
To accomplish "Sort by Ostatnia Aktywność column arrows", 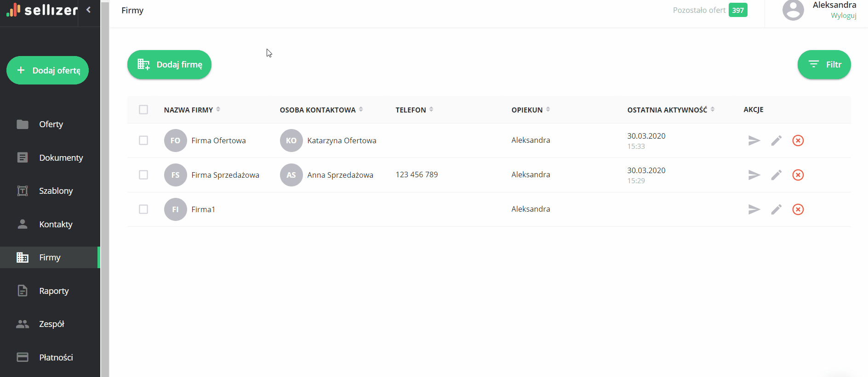I will [712, 109].
